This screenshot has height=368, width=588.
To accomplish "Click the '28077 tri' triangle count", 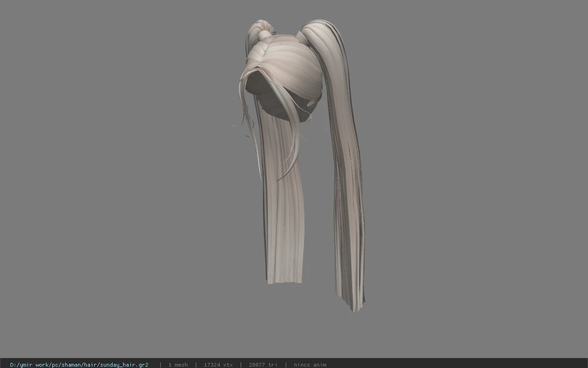I will pos(263,365).
